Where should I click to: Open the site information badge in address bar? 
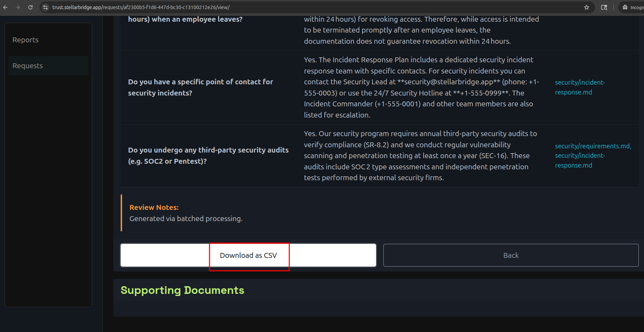[45, 7]
